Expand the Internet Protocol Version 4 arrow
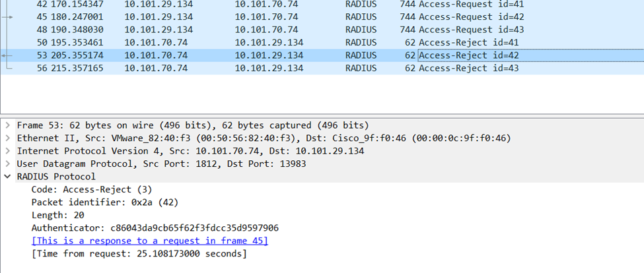The image size is (644, 273). [7, 151]
